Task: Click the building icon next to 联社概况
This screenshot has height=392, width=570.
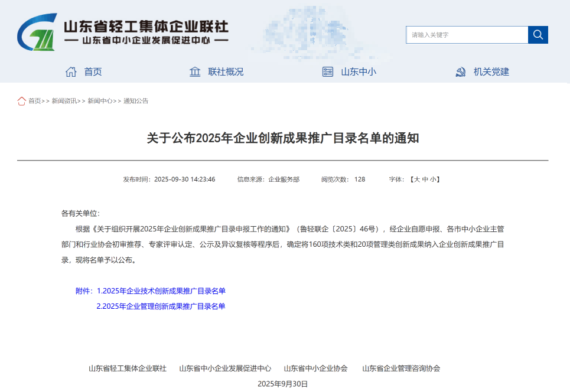Action: (195, 72)
